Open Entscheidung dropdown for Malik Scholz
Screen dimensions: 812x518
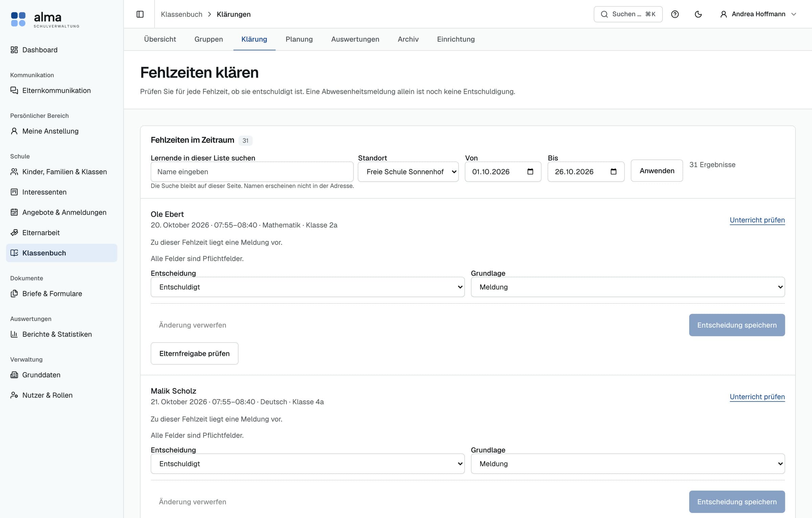(308, 464)
